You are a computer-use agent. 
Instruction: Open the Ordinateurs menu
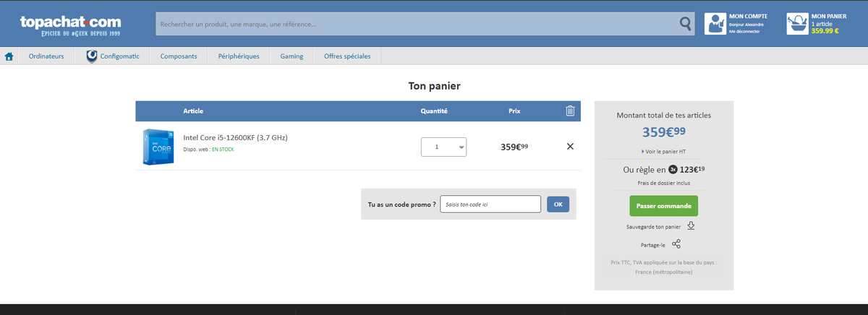[46, 56]
